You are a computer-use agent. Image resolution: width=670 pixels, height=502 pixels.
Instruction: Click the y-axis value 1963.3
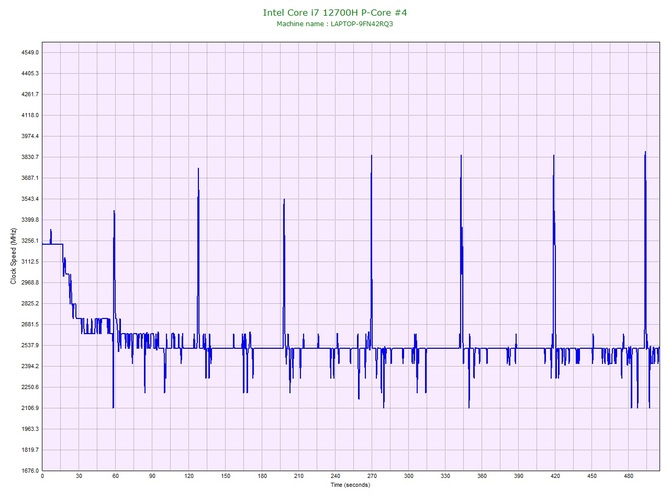pyautogui.click(x=30, y=429)
